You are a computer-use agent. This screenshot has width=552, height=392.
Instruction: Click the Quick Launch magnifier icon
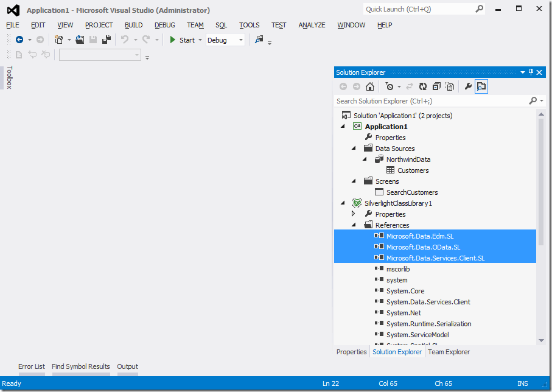pyautogui.click(x=479, y=9)
